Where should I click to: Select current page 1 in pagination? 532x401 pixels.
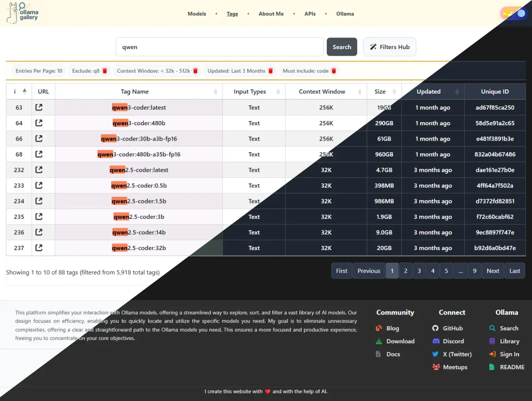coord(392,271)
